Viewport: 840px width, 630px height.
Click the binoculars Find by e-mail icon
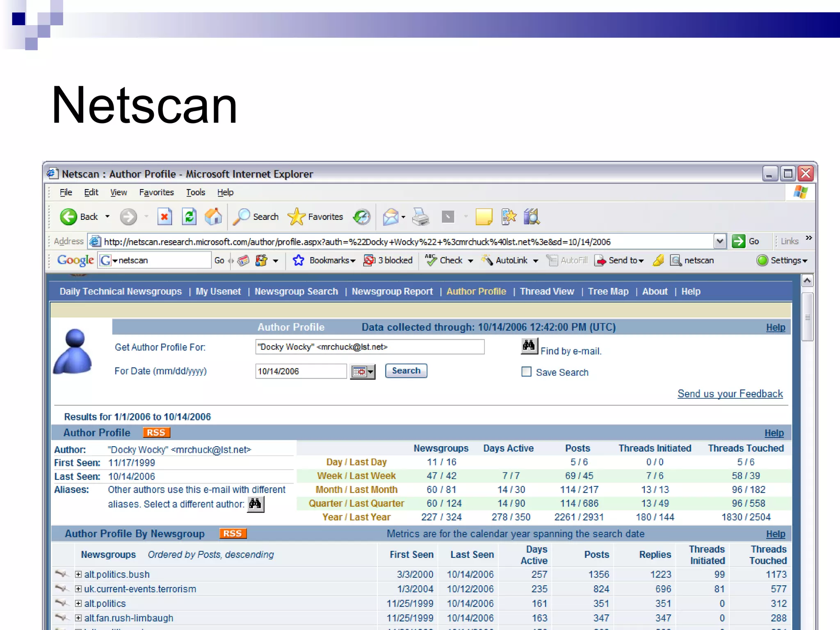click(529, 347)
